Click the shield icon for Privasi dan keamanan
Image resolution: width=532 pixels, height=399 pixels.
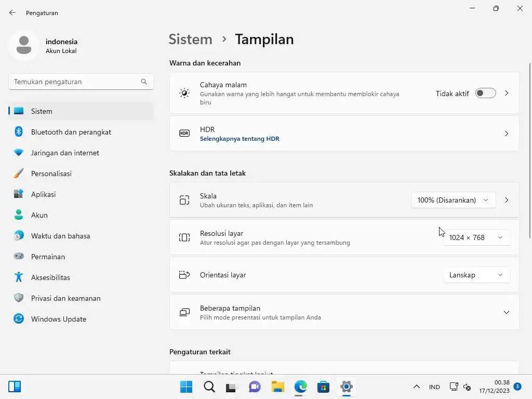click(19, 298)
